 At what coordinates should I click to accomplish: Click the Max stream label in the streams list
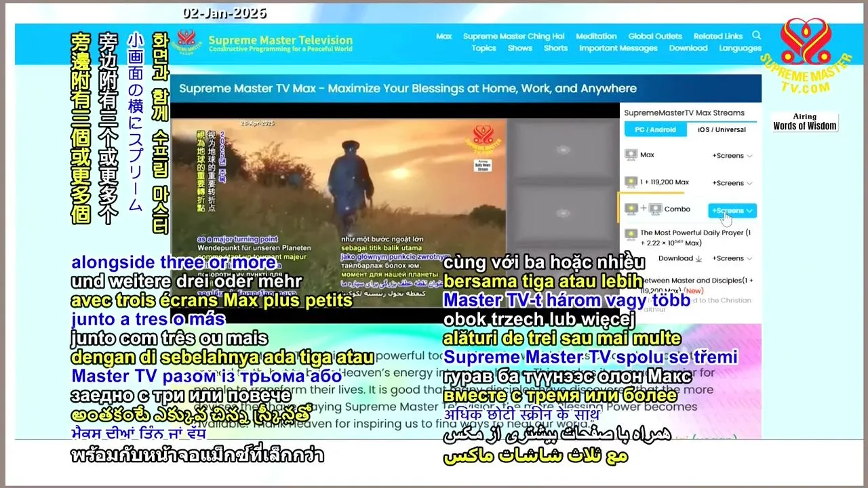coord(648,155)
